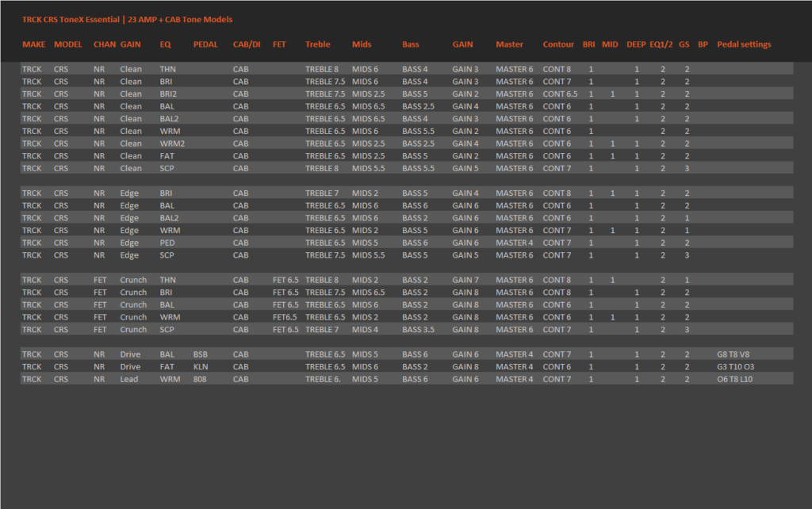Select the 808 pedal cell
This screenshot has height=509, width=812.
(200, 380)
